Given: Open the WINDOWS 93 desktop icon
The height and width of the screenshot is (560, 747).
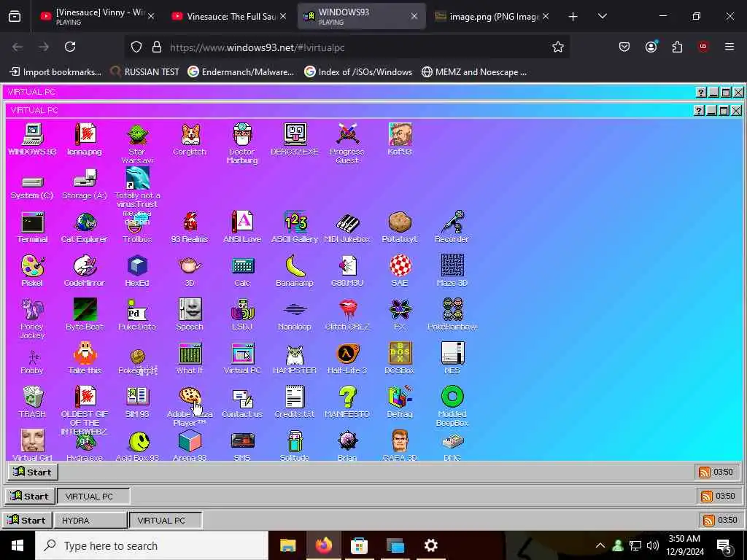Looking at the screenshot, I should coord(32,139).
